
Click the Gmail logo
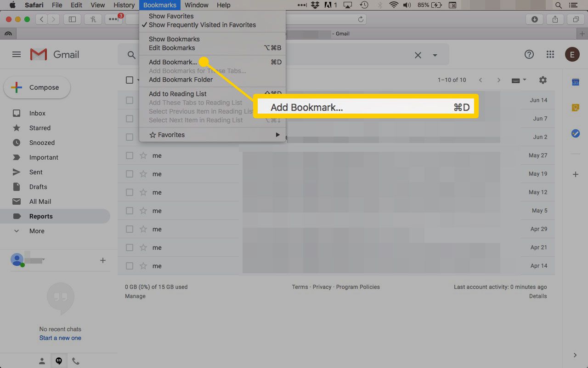tap(55, 54)
